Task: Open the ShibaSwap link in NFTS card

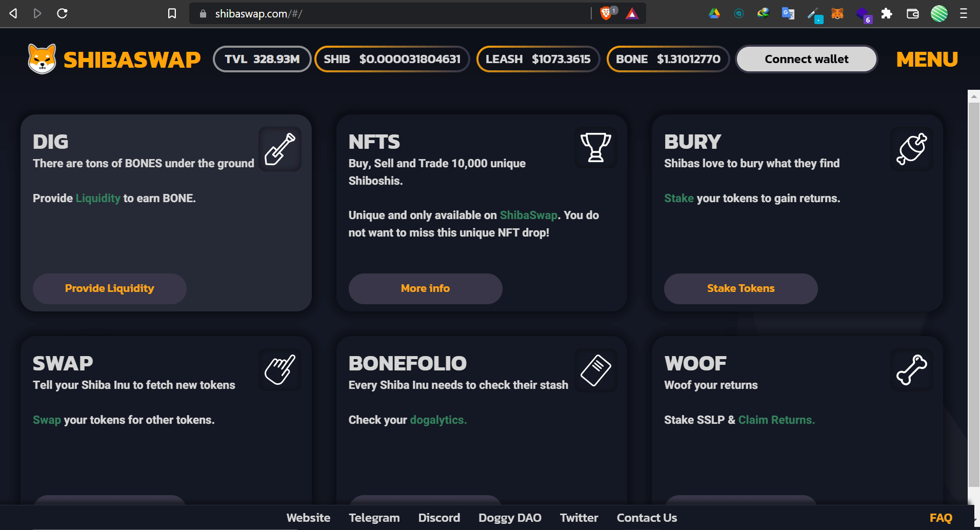Action: (x=529, y=215)
